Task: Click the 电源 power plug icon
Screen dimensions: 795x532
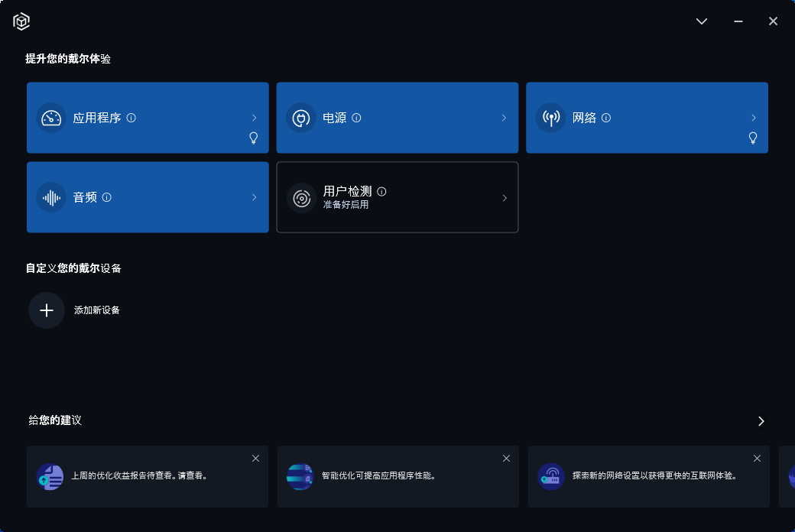Action: tap(301, 118)
